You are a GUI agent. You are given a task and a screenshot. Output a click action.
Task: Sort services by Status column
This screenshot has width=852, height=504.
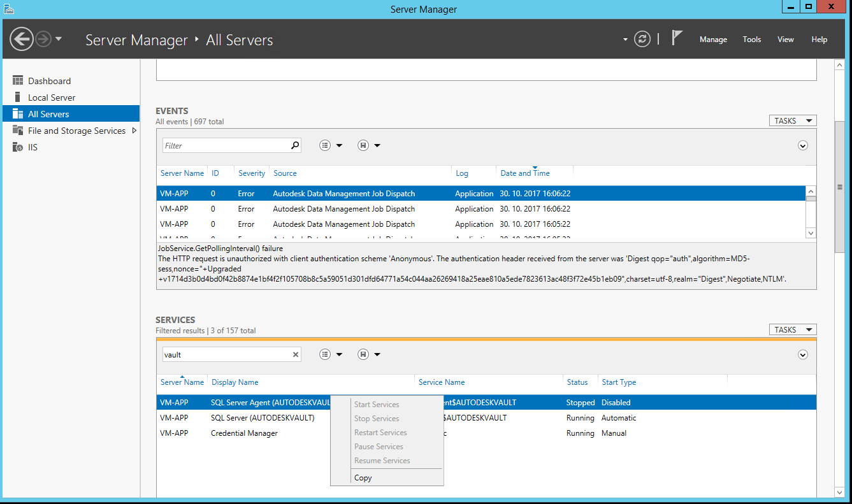[577, 382]
